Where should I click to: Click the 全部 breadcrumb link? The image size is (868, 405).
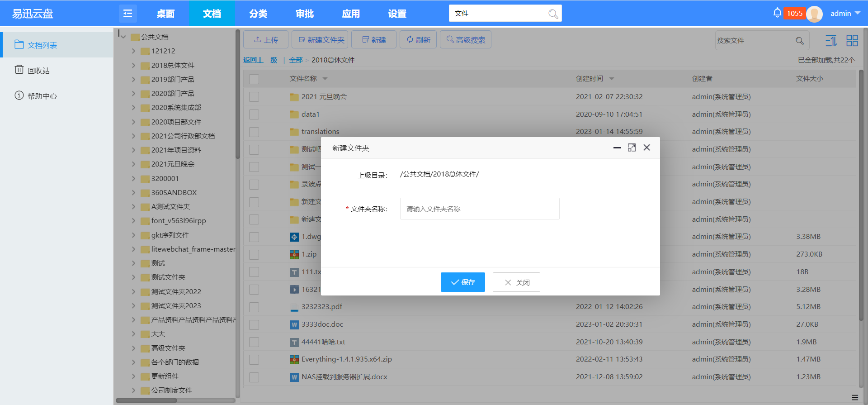click(296, 60)
